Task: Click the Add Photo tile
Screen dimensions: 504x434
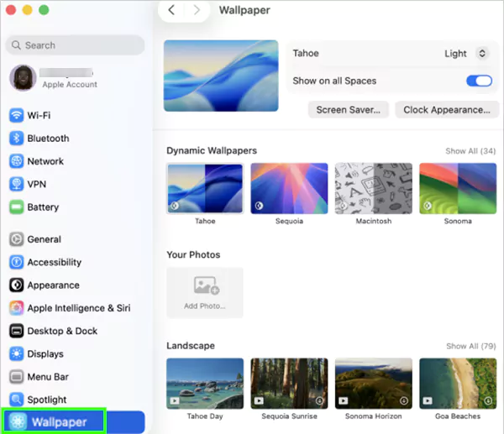Action: point(205,293)
